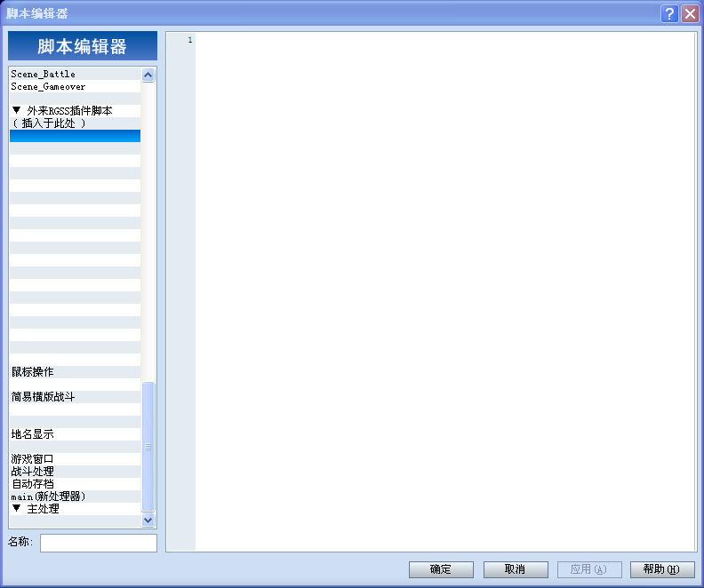
Task: Click the title bar question mark help icon
Action: tap(669, 14)
